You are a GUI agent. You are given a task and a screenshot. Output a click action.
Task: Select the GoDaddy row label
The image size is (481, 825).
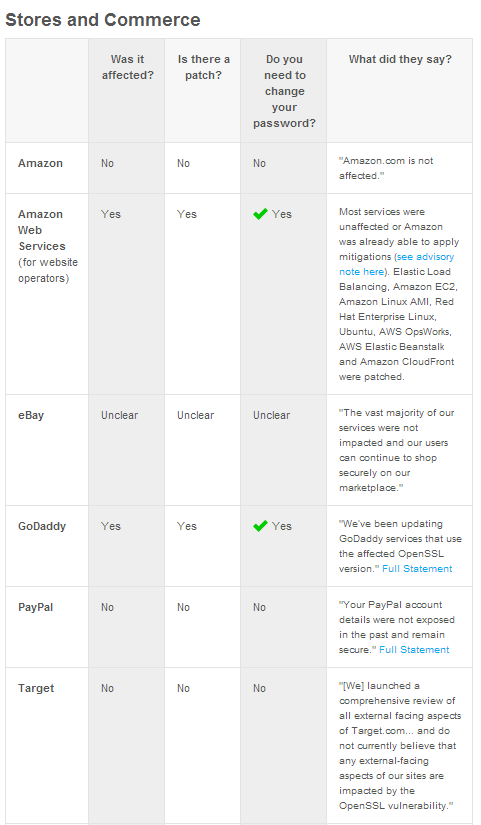[42, 526]
